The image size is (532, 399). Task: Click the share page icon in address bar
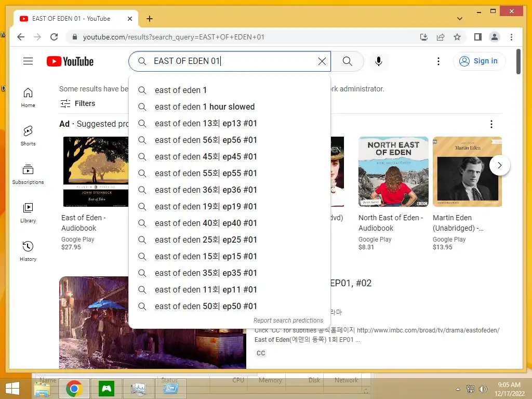click(441, 37)
